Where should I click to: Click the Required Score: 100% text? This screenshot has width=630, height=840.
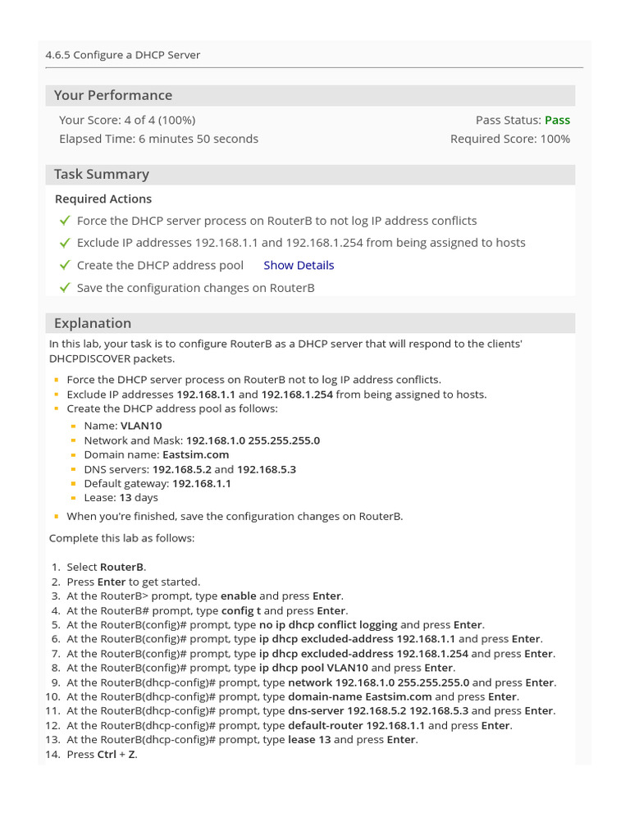click(x=509, y=139)
